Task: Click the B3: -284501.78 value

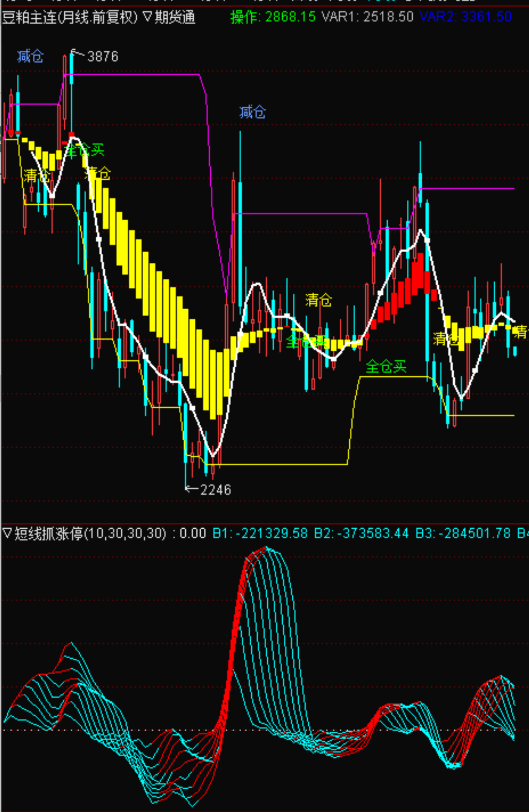Action: (463, 533)
